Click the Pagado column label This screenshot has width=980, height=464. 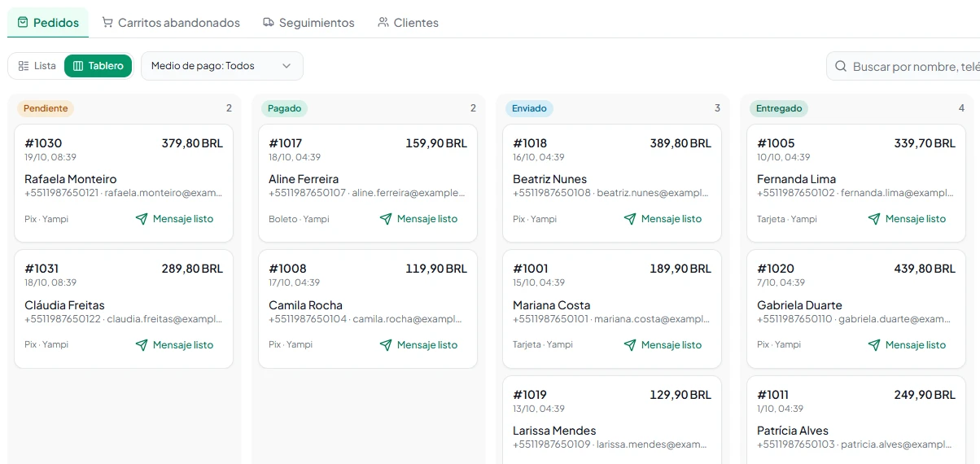(284, 108)
